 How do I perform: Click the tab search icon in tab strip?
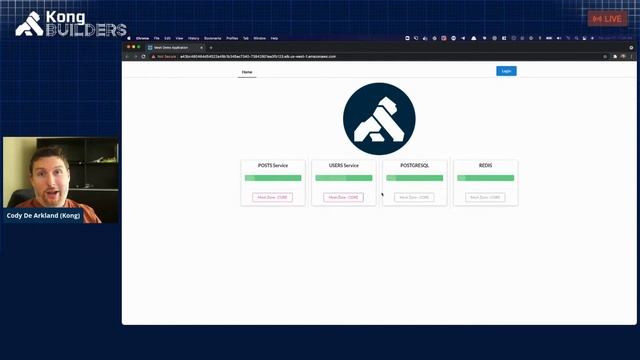pyautogui.click(x=631, y=48)
